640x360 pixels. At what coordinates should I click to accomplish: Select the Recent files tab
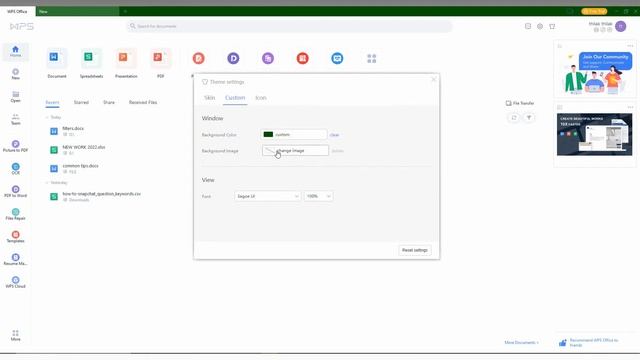point(52,102)
